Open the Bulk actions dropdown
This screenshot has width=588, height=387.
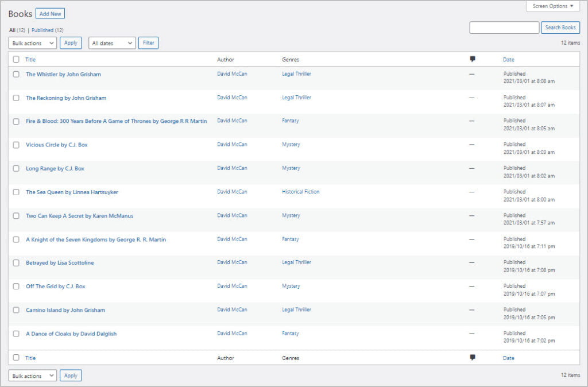click(x=32, y=42)
